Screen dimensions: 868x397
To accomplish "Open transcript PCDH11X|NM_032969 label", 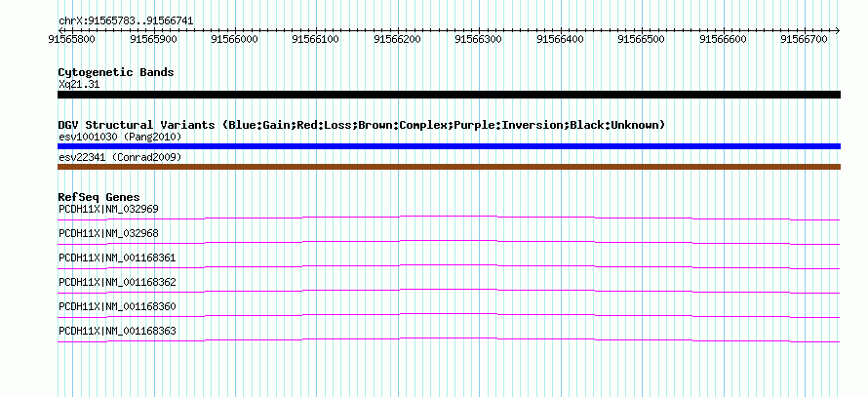I will point(108,210).
